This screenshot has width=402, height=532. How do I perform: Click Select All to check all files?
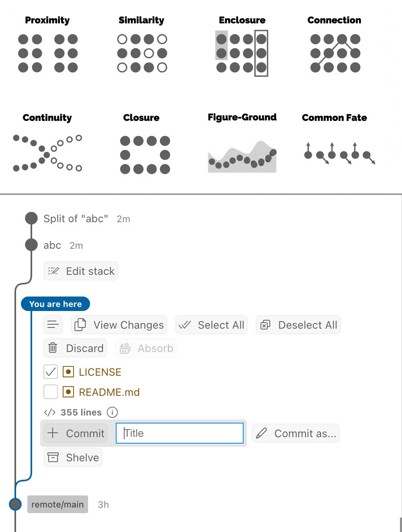(x=211, y=325)
